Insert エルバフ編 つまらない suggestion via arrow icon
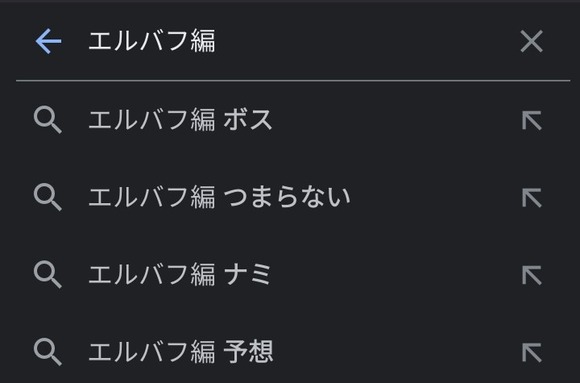 pos(532,198)
